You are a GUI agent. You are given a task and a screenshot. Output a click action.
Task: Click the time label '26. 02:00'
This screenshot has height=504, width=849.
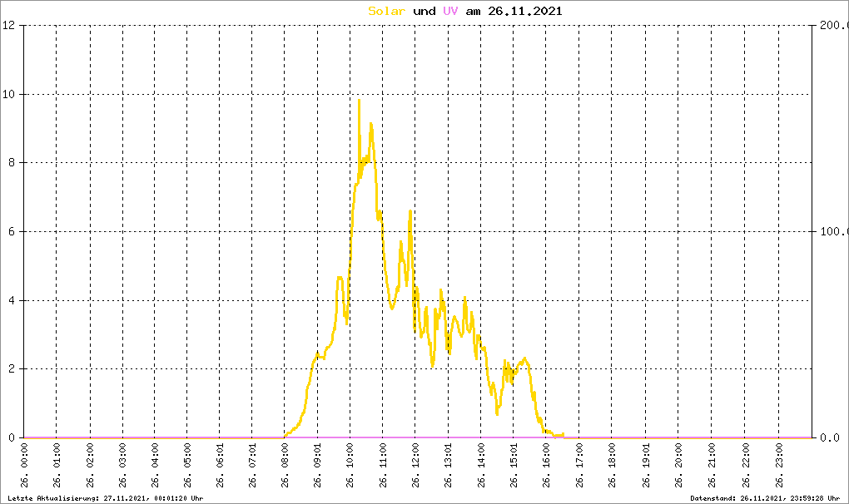tap(91, 466)
